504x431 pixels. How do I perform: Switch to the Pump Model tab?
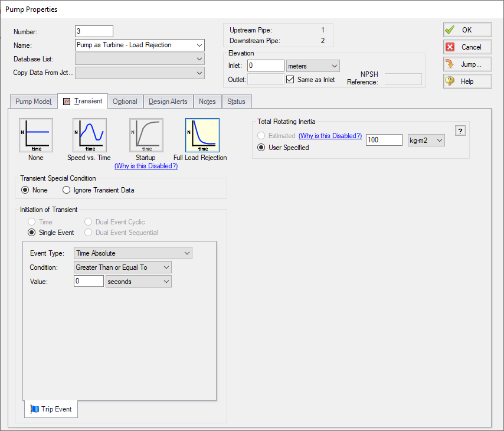(34, 102)
